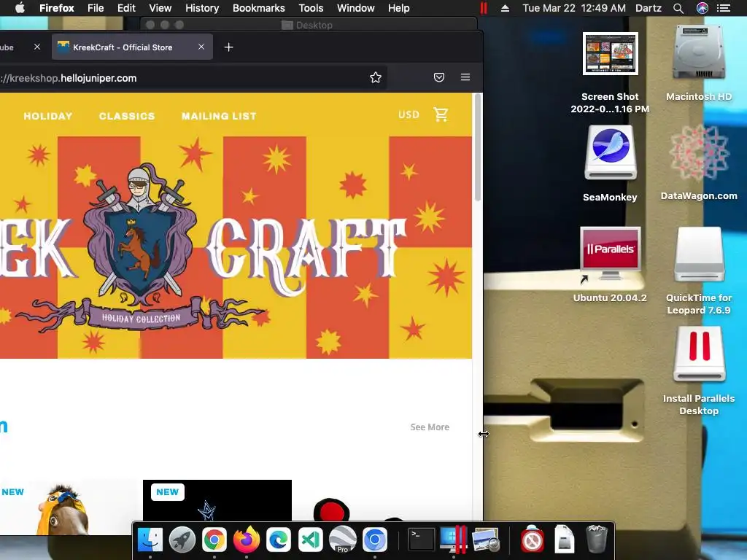Click the eject icon in menu bar
Viewport: 747px width, 560px height.
(505, 8)
